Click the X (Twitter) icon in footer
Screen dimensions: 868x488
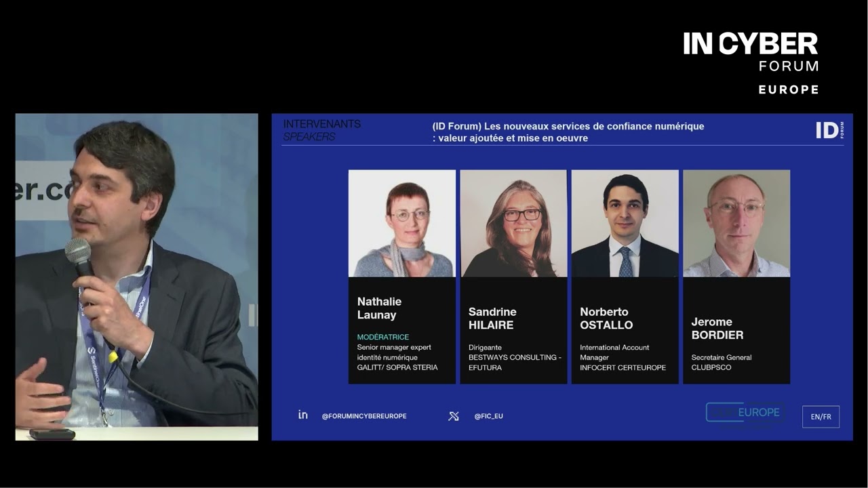coord(454,415)
